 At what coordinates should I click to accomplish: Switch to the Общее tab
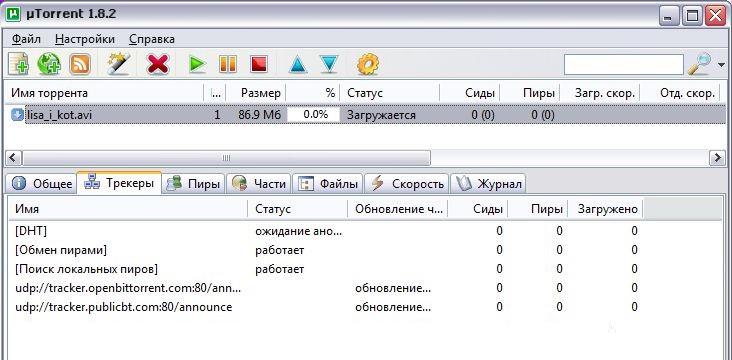point(42,184)
